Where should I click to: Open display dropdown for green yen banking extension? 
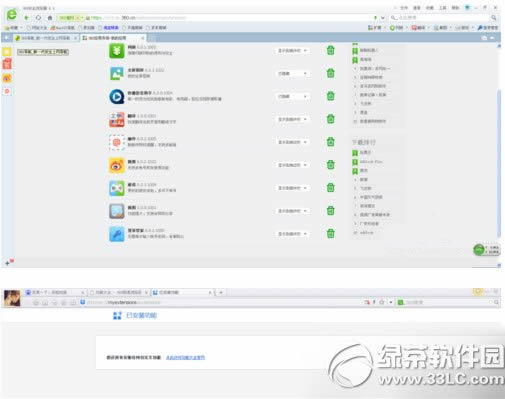(292, 51)
